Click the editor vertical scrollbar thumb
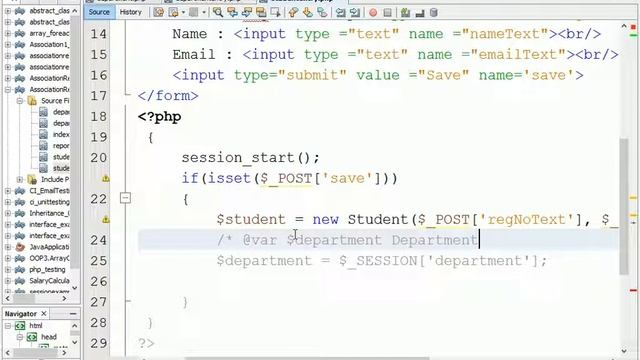Image resolution: width=640 pixels, height=360 pixels. coord(624,207)
